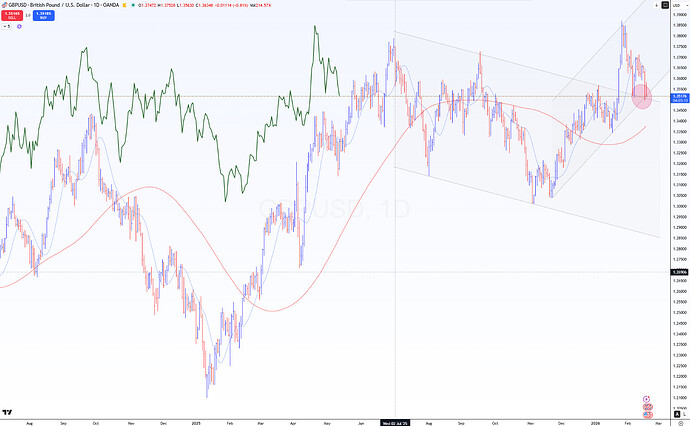Click the Wed 02 Jul '25 date label
The image size is (690, 426).
pos(395,423)
